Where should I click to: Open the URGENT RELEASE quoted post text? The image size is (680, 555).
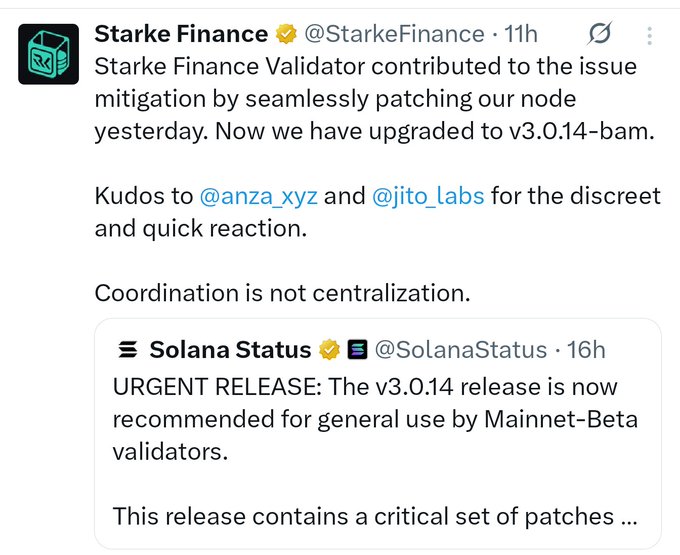coord(365,418)
